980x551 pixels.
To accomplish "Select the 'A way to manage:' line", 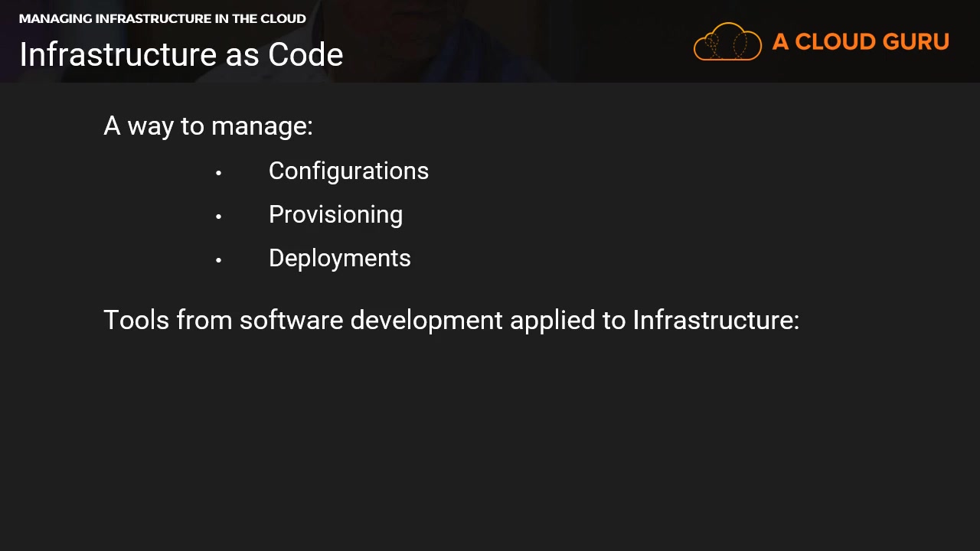I will [208, 126].
